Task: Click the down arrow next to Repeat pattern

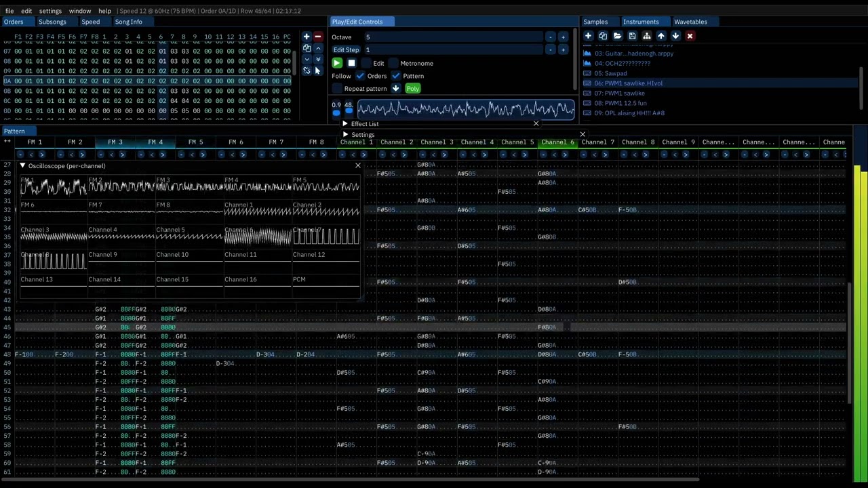Action: tap(395, 89)
